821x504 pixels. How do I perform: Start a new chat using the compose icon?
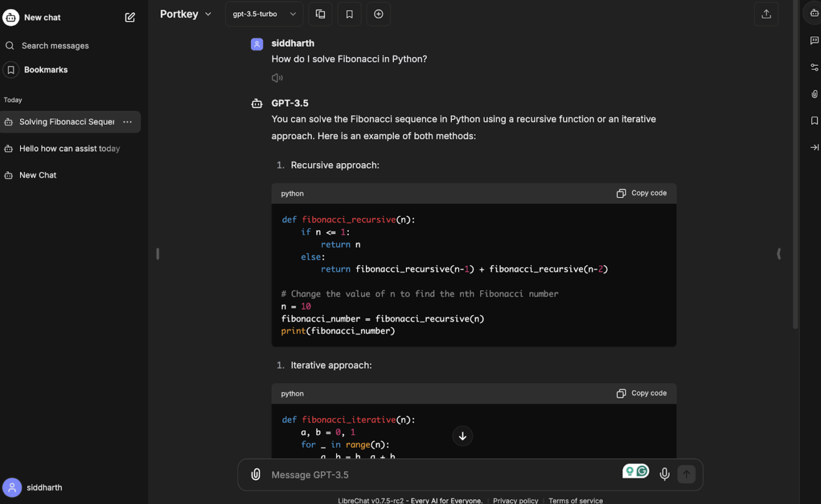(130, 17)
